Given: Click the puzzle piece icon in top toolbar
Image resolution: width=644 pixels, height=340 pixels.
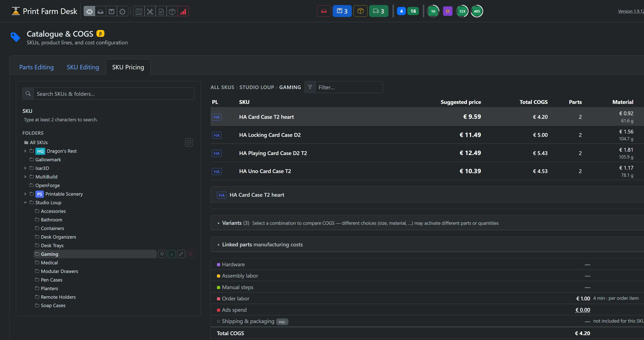Looking at the screenshot, I should point(89,11).
